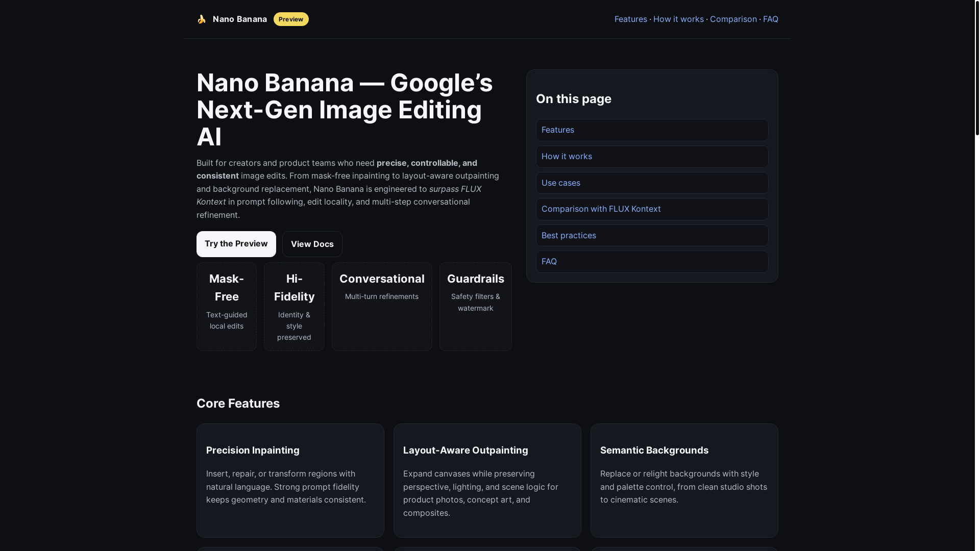This screenshot has width=980, height=551.
Task: Click 'Text-guided local edits' caption
Action: click(x=227, y=320)
